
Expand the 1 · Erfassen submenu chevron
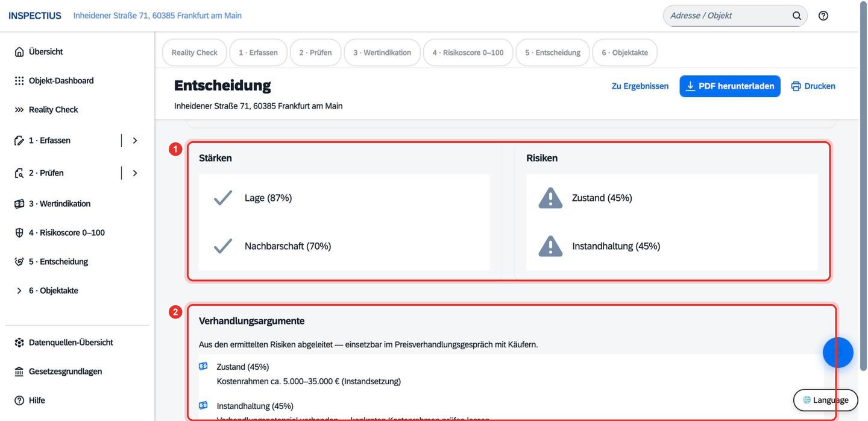pyautogui.click(x=135, y=141)
